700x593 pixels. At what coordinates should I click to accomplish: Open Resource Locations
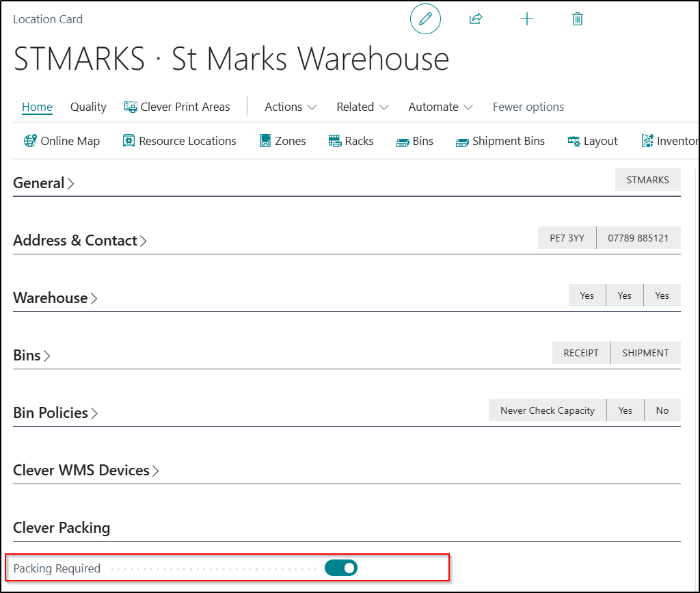tap(179, 141)
